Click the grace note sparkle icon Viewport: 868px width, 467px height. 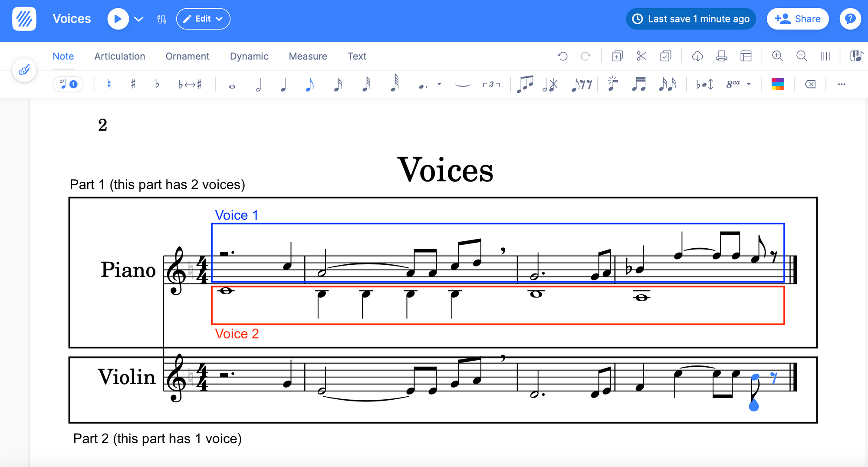point(612,83)
